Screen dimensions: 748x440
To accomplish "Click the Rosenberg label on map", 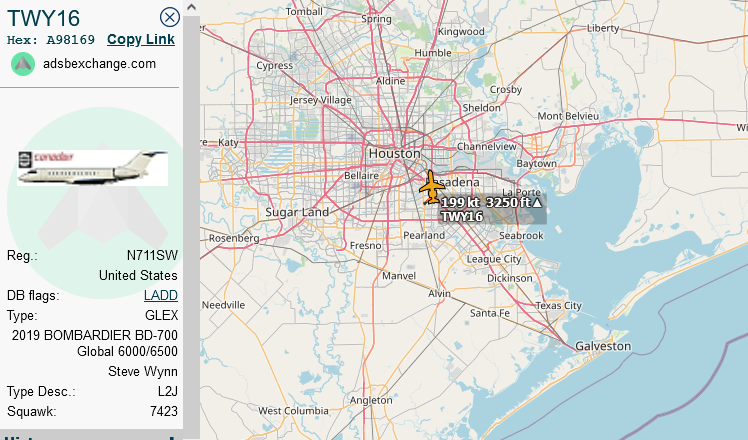I will [x=234, y=238].
